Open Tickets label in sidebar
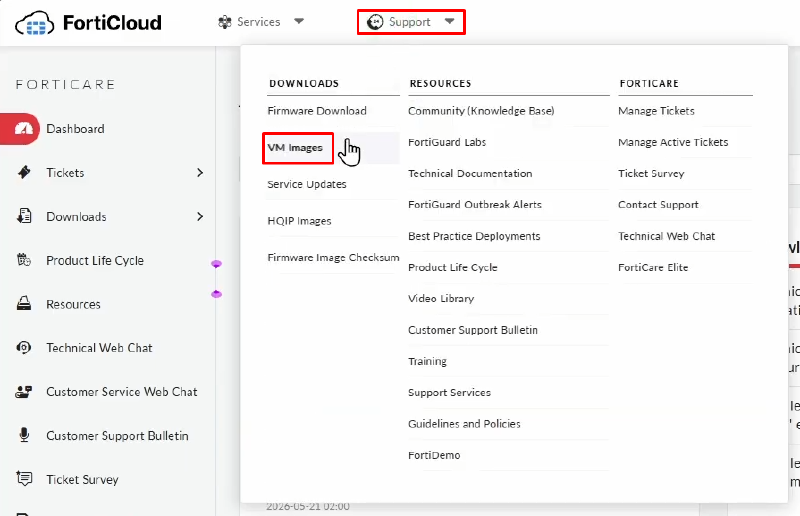Screen dimensions: 800x516 pos(65,173)
